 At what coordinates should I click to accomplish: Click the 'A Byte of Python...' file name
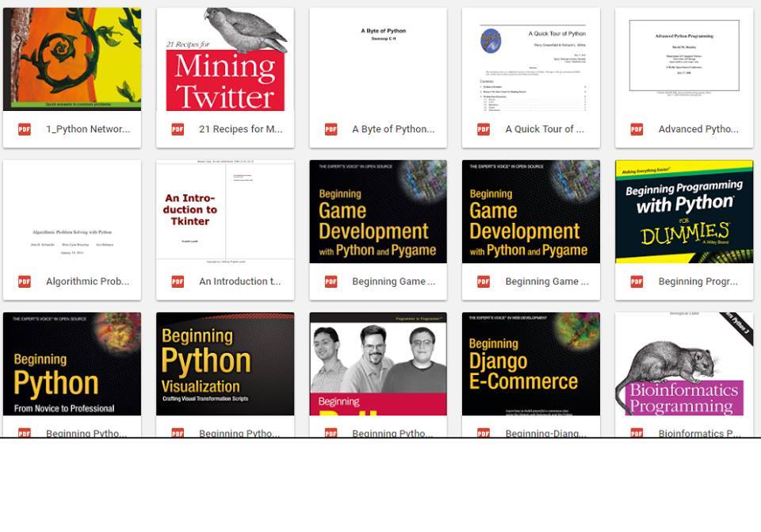[x=393, y=129]
